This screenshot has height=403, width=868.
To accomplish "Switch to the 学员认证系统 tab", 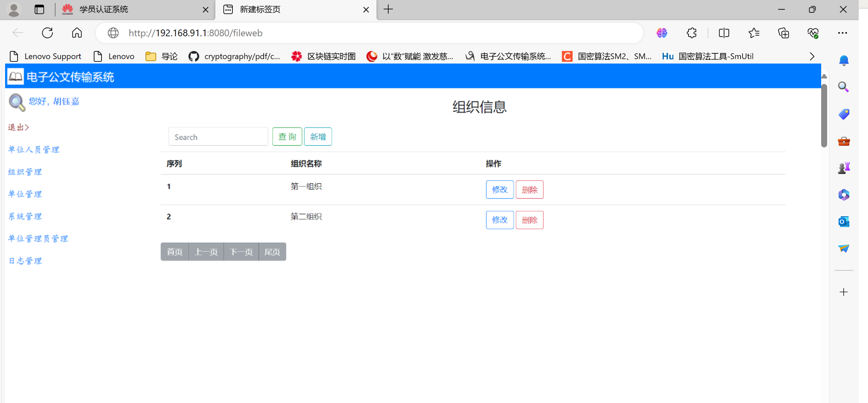I will (135, 10).
